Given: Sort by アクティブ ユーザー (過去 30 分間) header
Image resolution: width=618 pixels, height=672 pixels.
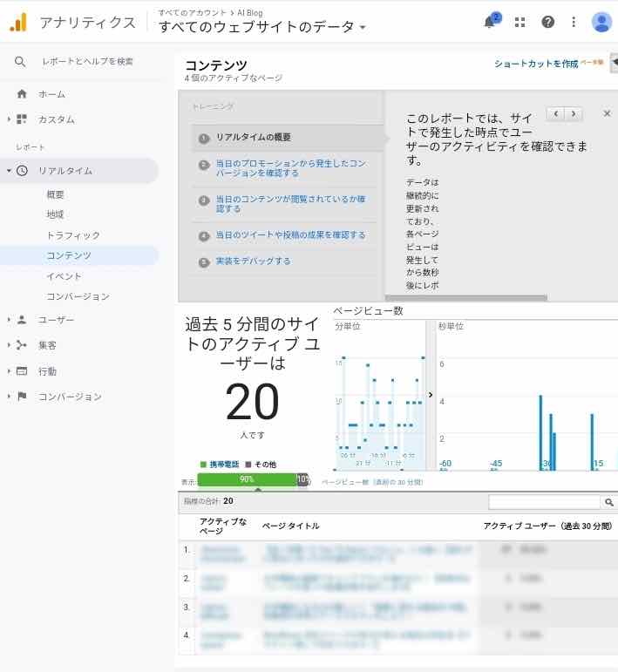Looking at the screenshot, I should [547, 526].
